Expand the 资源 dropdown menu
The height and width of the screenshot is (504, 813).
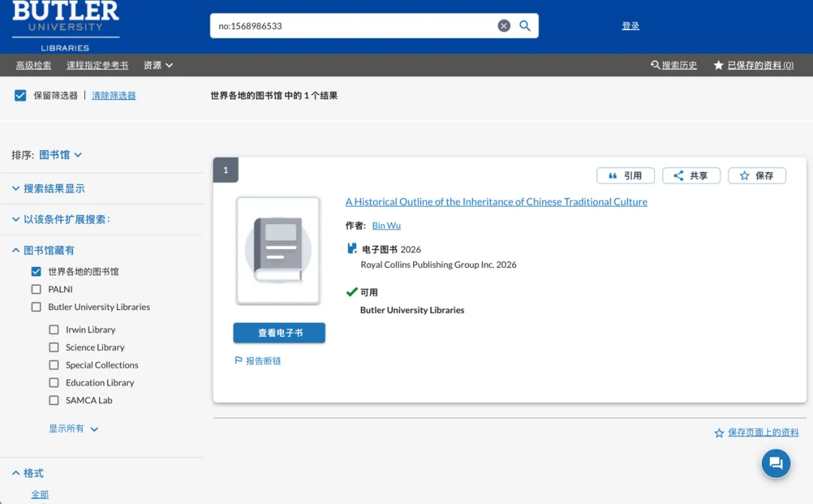[x=157, y=65]
